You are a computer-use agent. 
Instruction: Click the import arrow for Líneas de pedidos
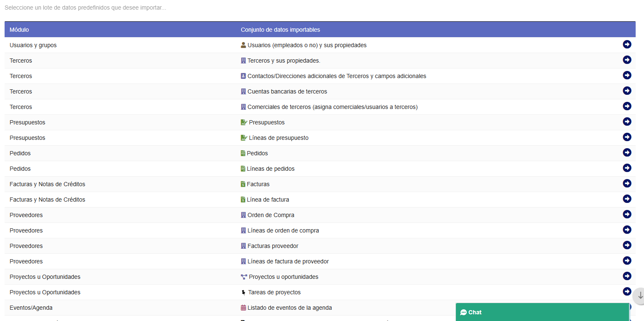tap(627, 168)
